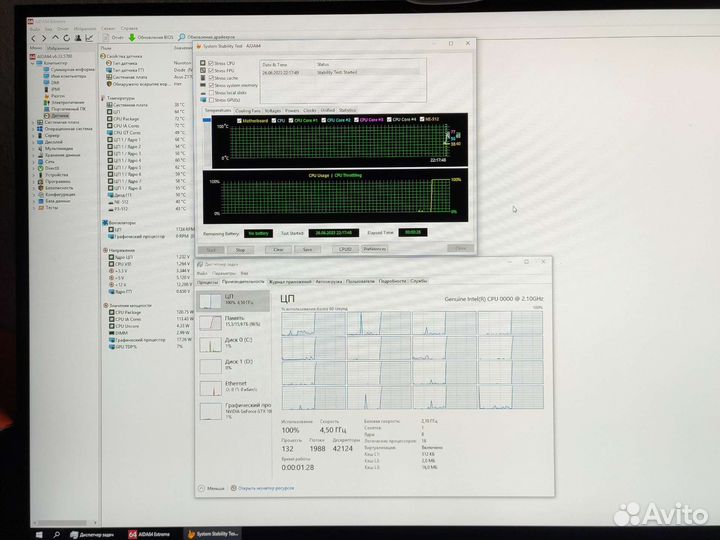
Task: Click the resource monitor icon in Task Manager
Action: (233, 488)
